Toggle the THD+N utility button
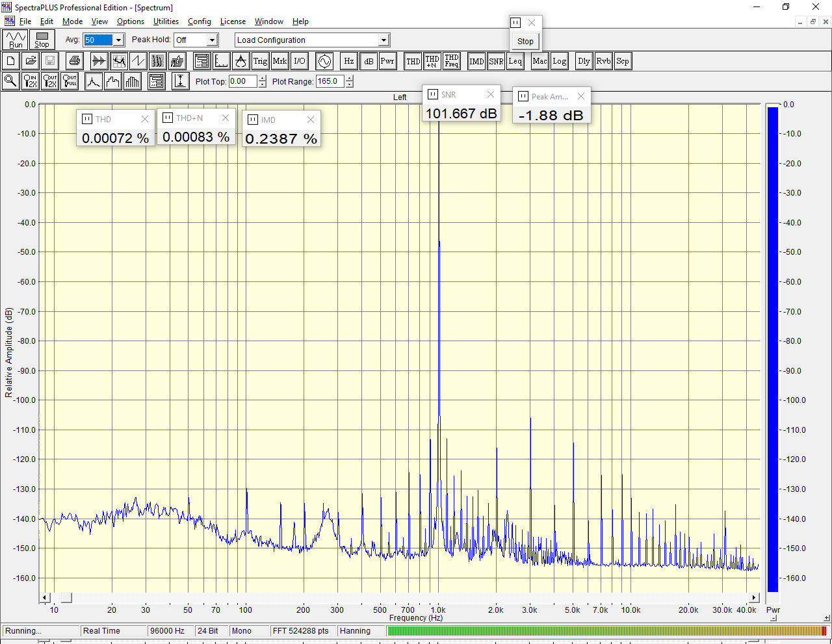The height and width of the screenshot is (644, 832). (432, 61)
